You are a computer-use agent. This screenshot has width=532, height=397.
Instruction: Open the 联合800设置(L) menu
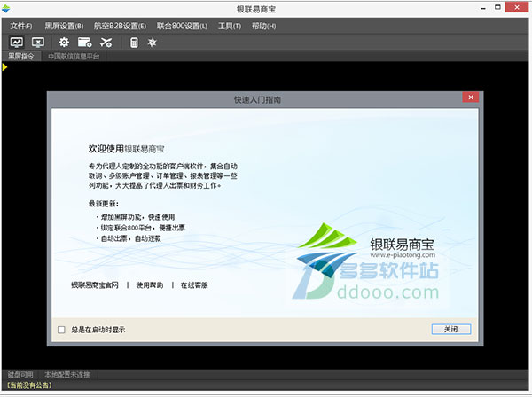(x=182, y=26)
